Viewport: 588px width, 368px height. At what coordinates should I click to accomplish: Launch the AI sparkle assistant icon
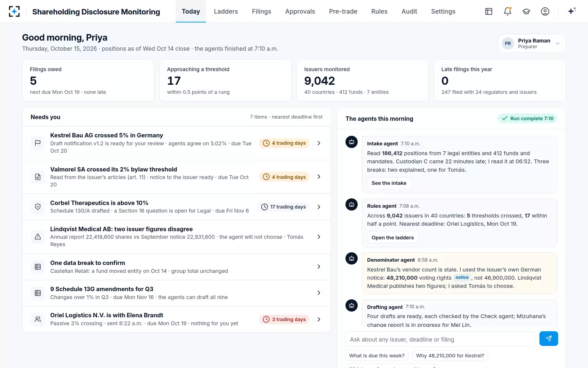point(572,11)
